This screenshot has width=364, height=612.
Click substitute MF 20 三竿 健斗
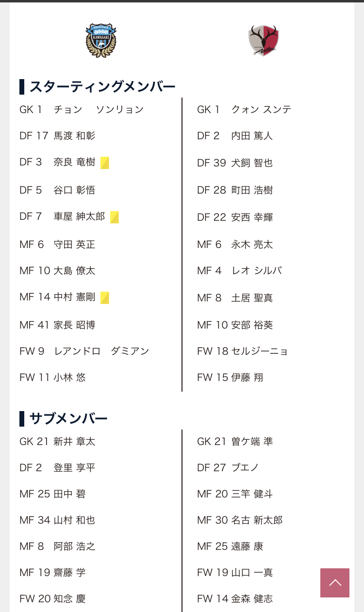235,494
